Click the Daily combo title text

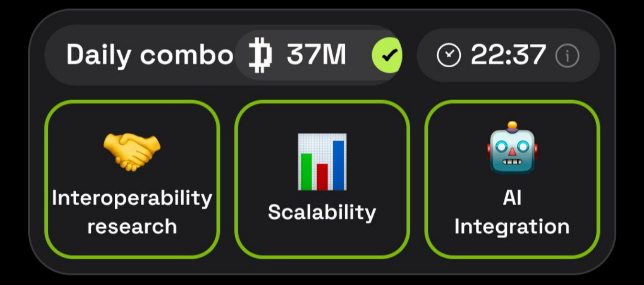pos(150,55)
